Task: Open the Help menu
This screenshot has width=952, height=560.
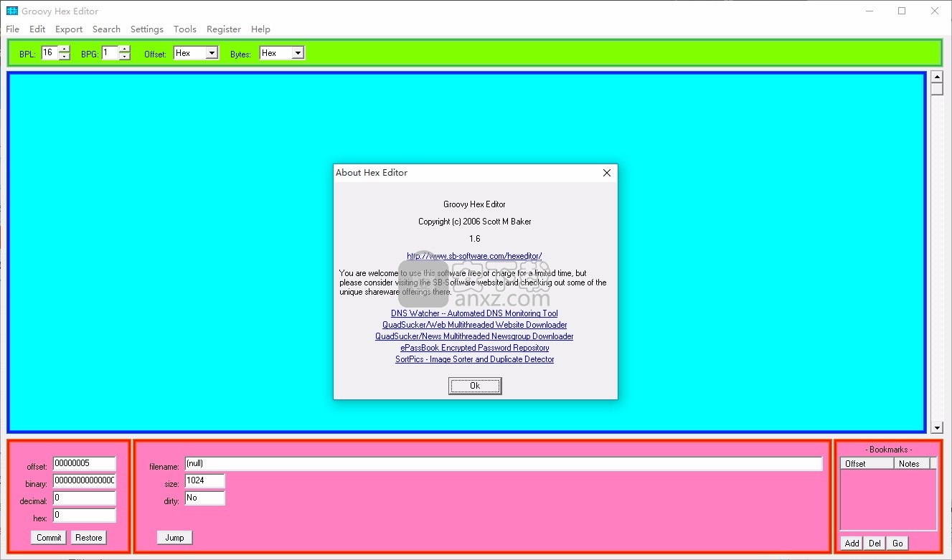Action: point(260,29)
